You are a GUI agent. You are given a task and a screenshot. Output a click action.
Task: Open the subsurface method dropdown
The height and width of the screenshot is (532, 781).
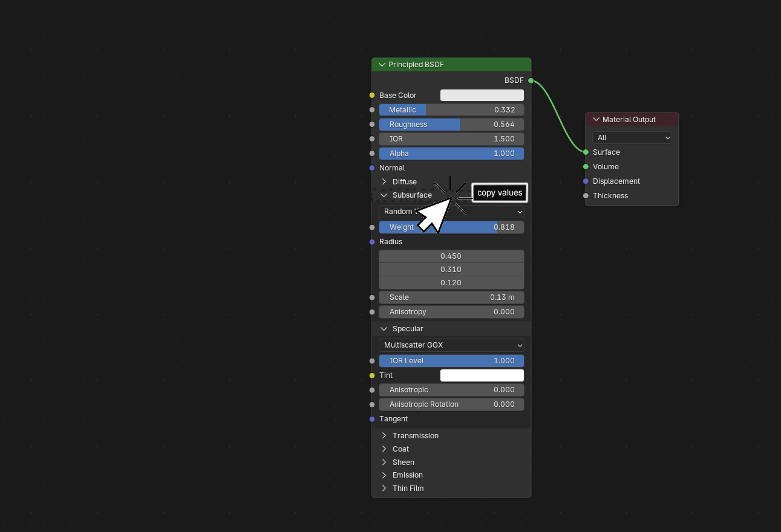click(x=451, y=212)
